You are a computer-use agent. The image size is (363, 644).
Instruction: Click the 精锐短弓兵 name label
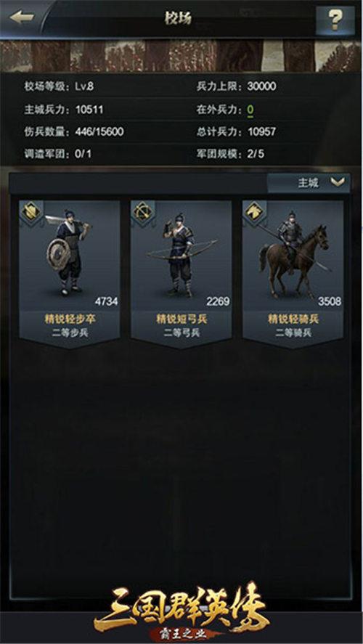tap(181, 319)
